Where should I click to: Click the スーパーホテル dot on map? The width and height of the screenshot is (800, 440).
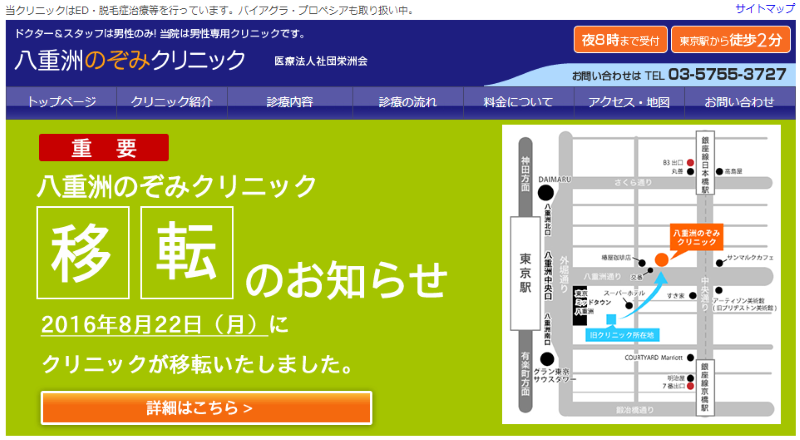click(629, 305)
